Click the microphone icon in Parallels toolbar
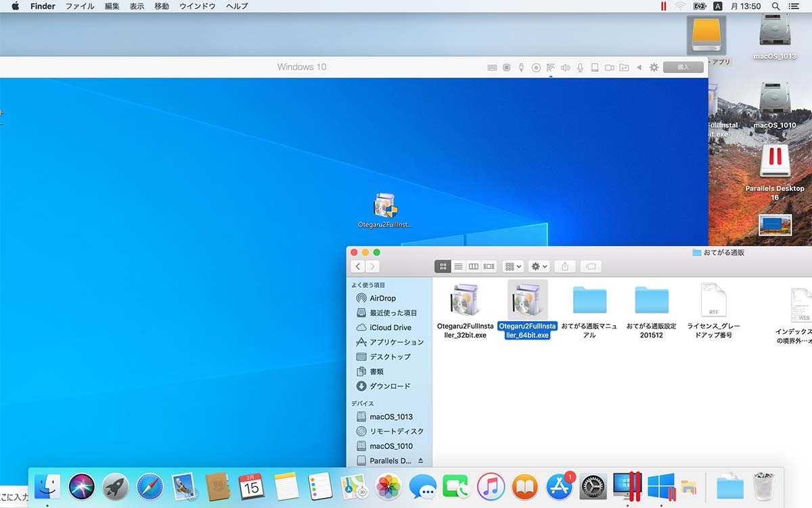 pos(581,68)
